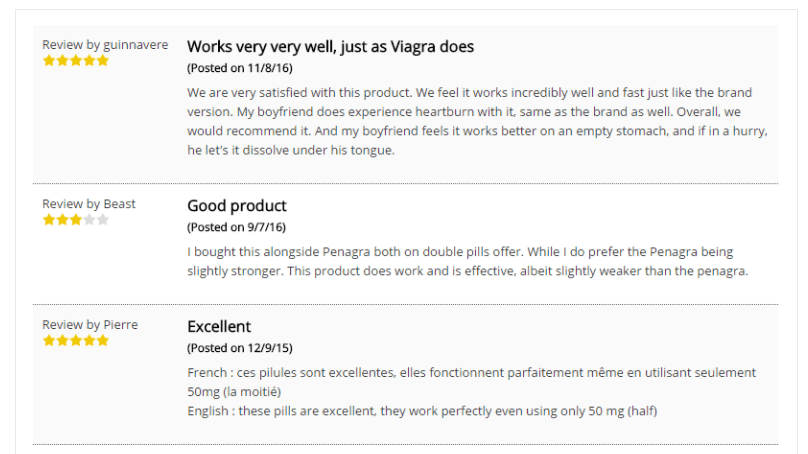Click Pierre's five-star rating icons
This screenshot has width=808, height=454.
pyautogui.click(x=76, y=341)
